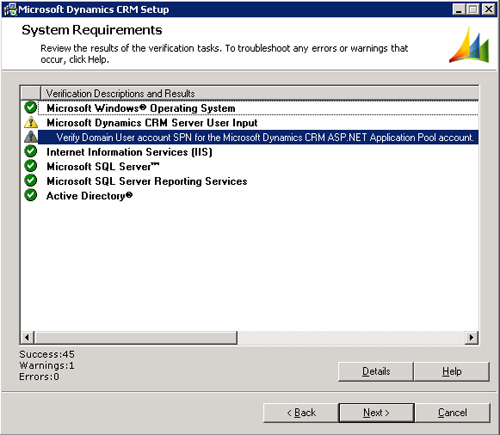Viewport: 500px width, 435px height.
Task: Click the yellow warning icon beside CRM Server User Input
Action: point(31,122)
